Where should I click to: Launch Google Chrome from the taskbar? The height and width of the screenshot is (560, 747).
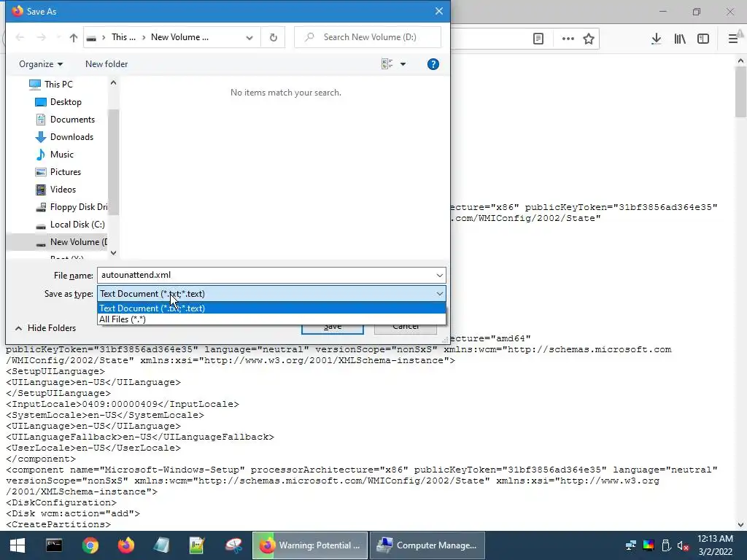coord(90,545)
